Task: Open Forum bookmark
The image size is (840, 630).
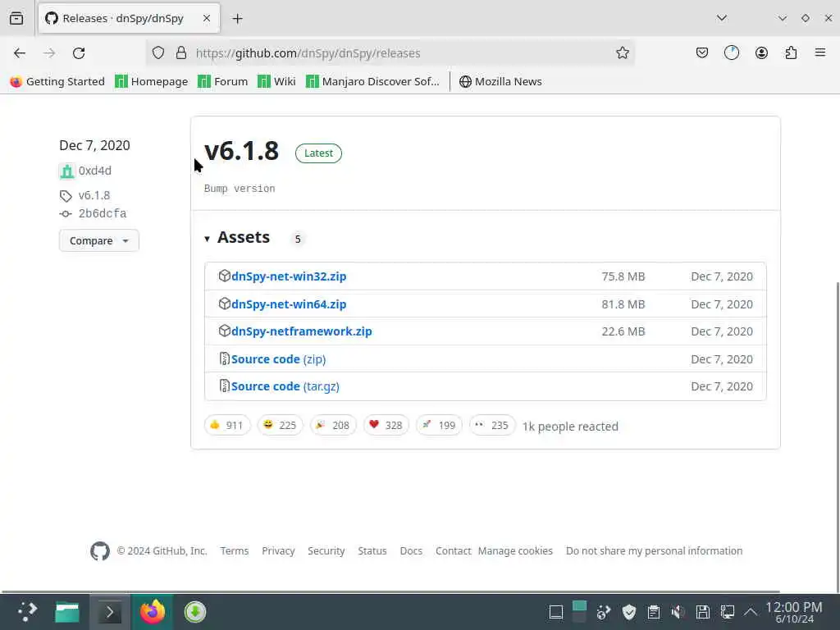Action: coord(223,81)
